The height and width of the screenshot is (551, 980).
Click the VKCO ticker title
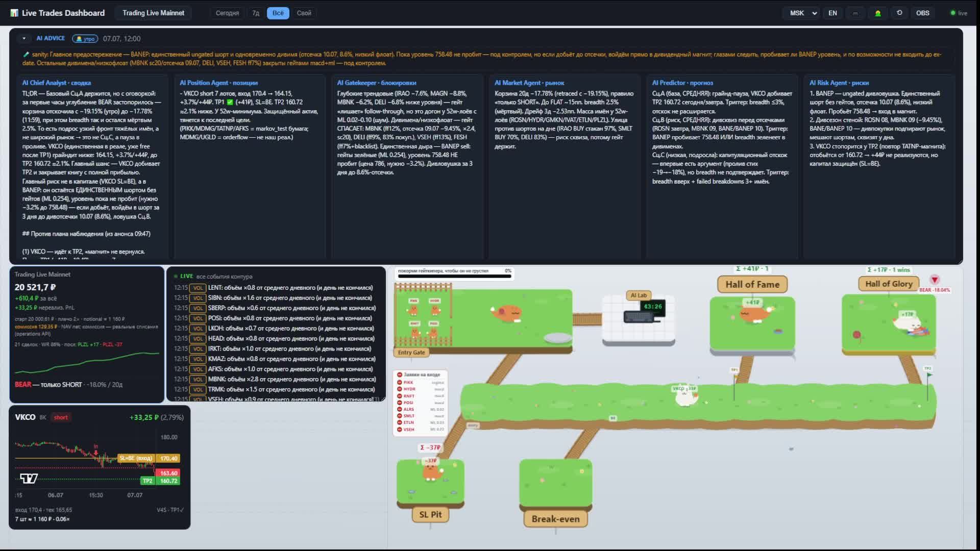tap(25, 417)
